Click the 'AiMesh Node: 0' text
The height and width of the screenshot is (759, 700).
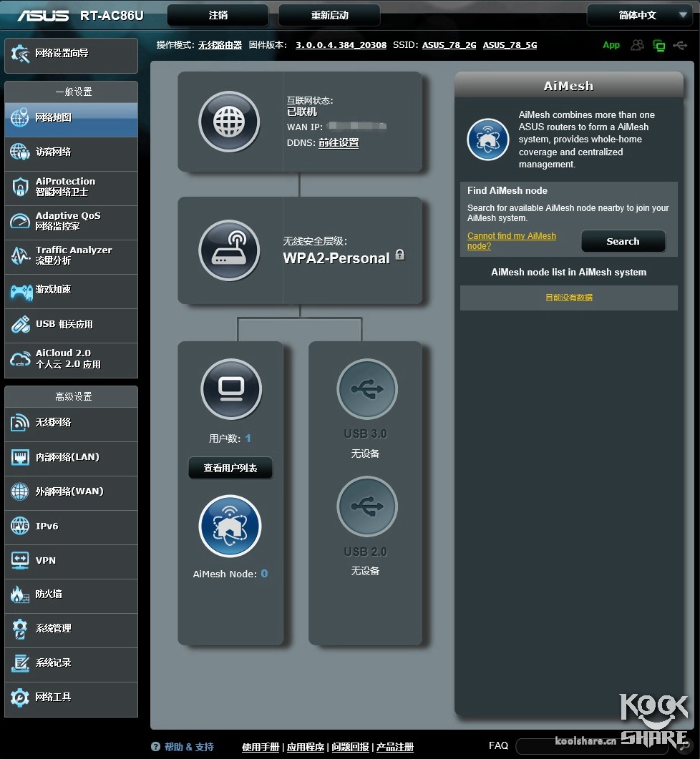(230, 574)
